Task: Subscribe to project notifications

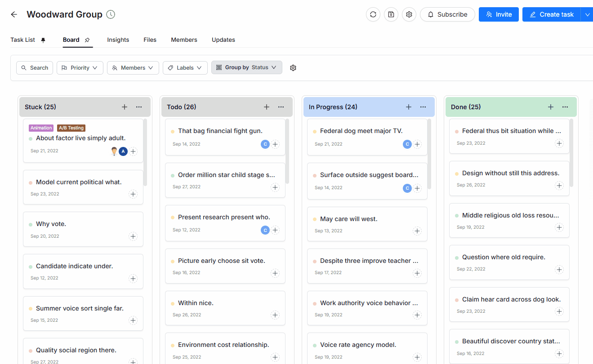Action: click(x=447, y=14)
